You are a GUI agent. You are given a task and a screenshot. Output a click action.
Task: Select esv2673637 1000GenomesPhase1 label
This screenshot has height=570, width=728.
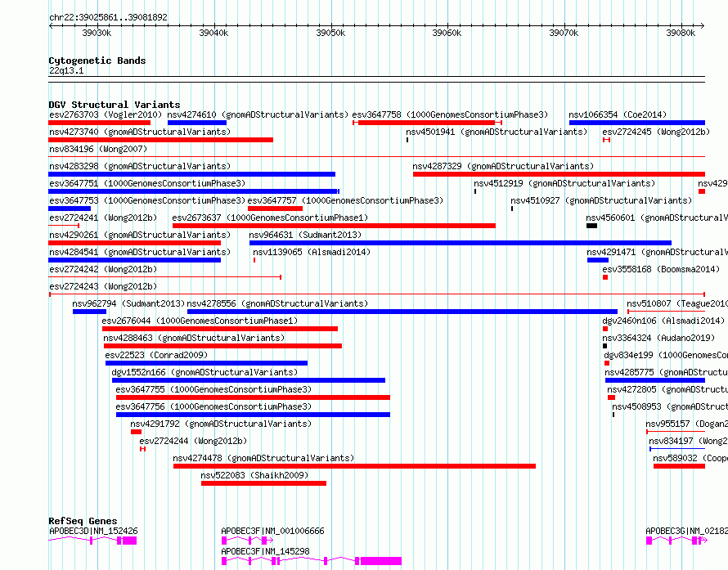point(270,218)
